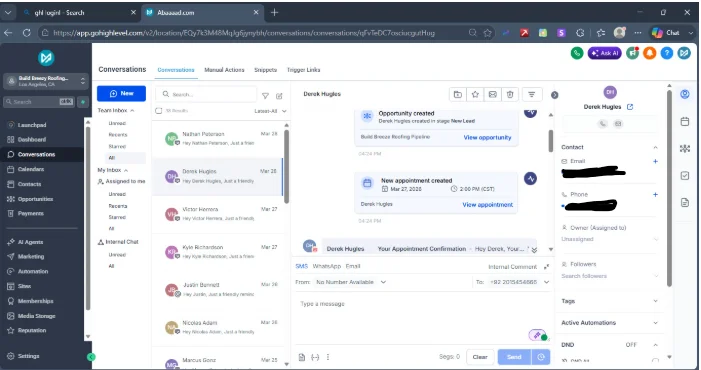The image size is (701, 370).
Task: Expand the message composer to full size
Action: pyautogui.click(x=546, y=266)
